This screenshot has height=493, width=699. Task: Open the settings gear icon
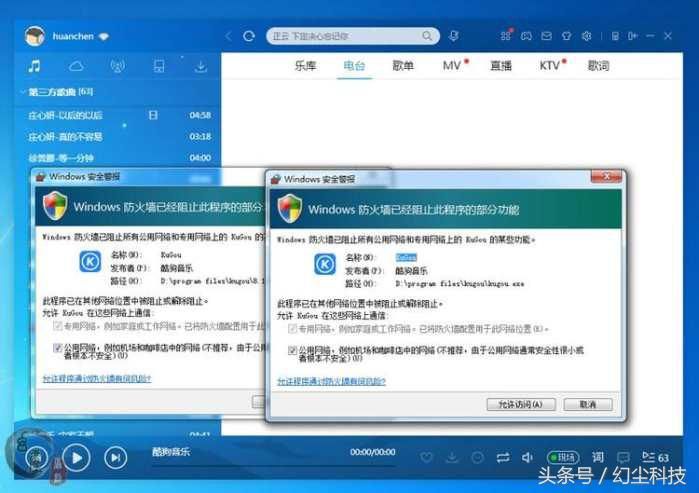point(587,36)
